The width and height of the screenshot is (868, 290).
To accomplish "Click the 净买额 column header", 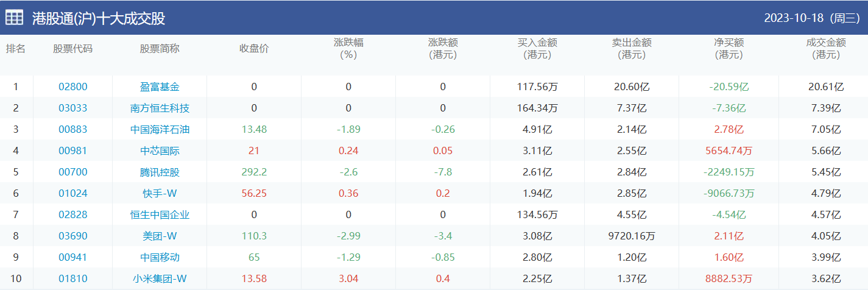I will pos(729,49).
